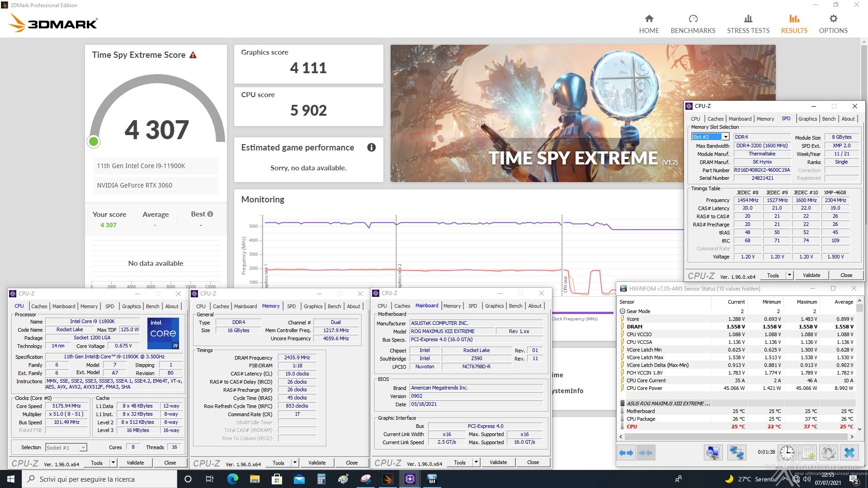Open the Mail app from the taskbar
The height and width of the screenshot is (488, 868).
pos(299,479)
